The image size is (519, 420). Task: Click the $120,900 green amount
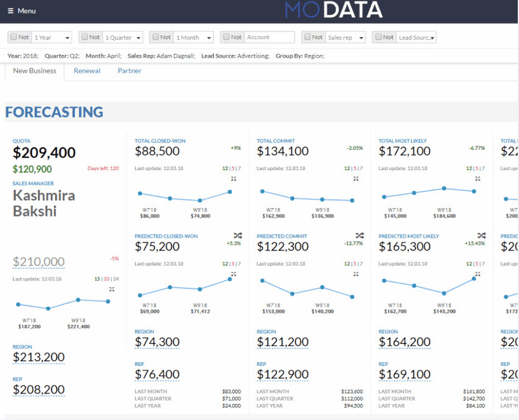[32, 169]
